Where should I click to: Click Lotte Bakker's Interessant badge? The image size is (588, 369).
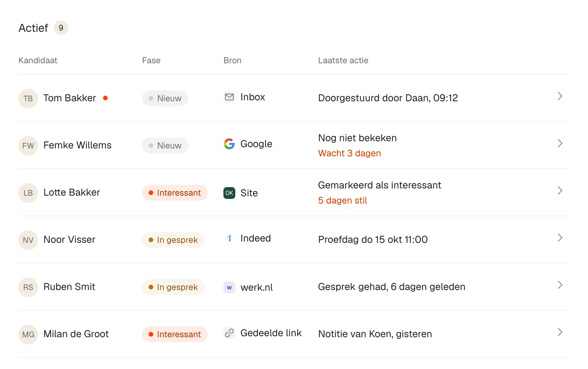pos(175,193)
